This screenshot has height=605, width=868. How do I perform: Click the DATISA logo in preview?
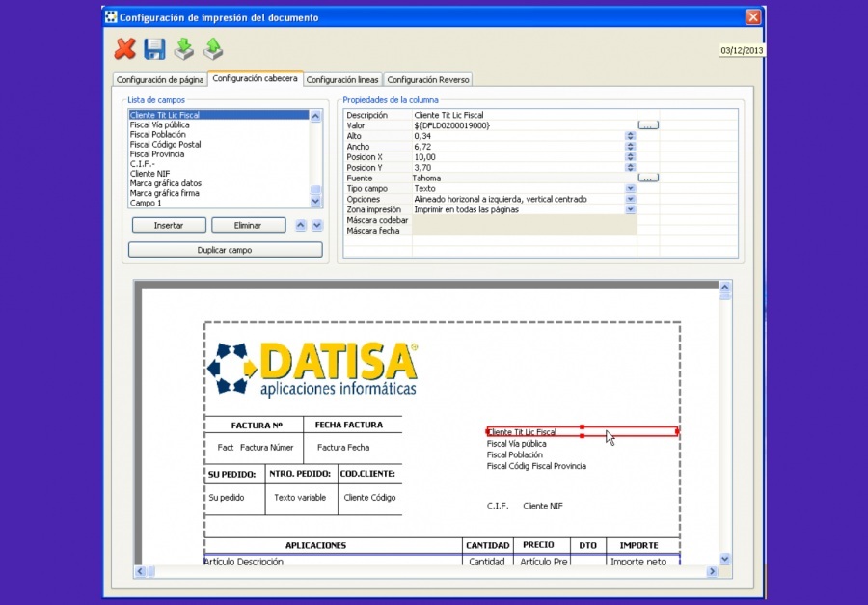point(312,370)
